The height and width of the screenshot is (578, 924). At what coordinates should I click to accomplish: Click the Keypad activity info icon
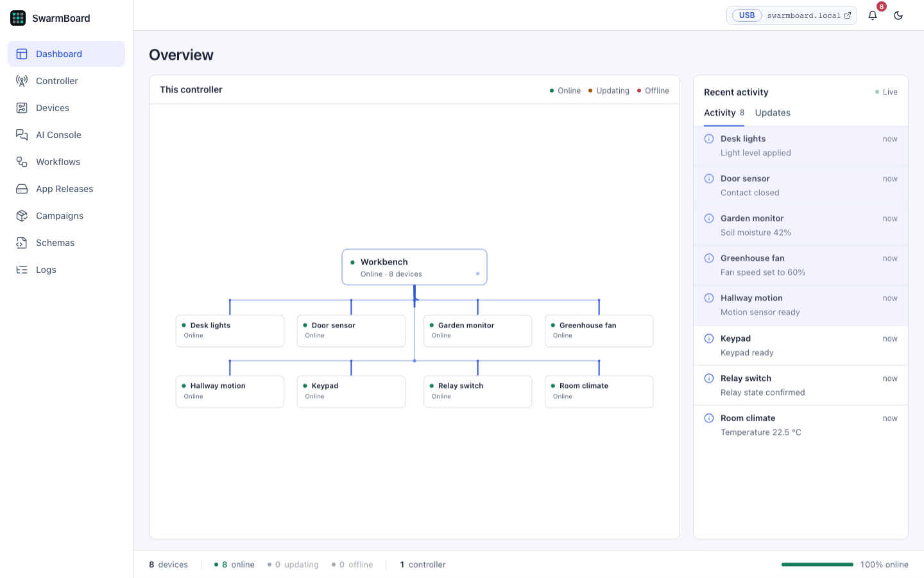coord(709,338)
